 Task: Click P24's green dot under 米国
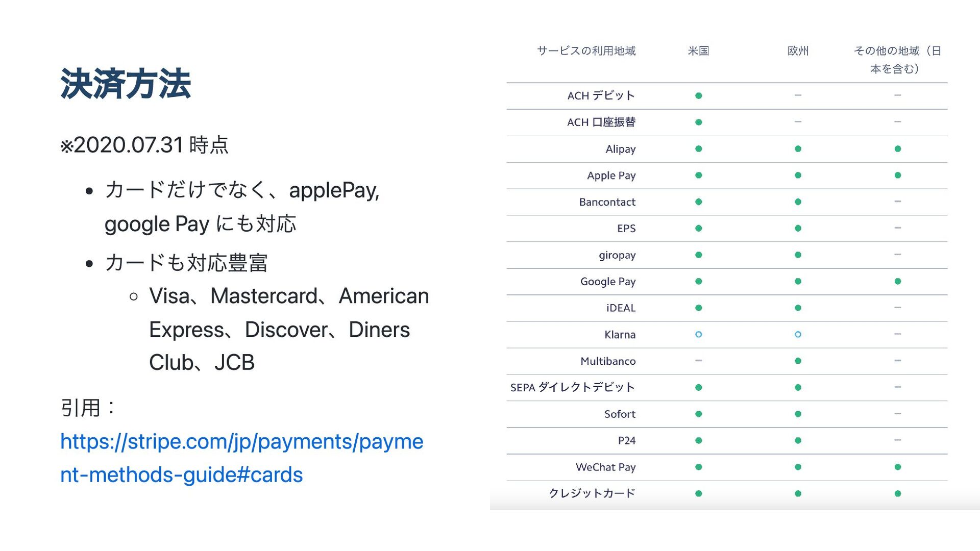click(x=699, y=441)
